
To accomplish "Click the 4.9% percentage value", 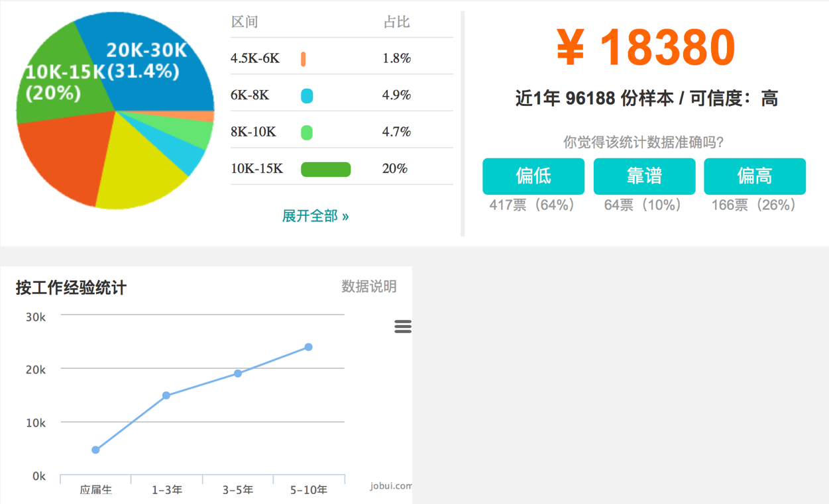I will click(x=396, y=95).
